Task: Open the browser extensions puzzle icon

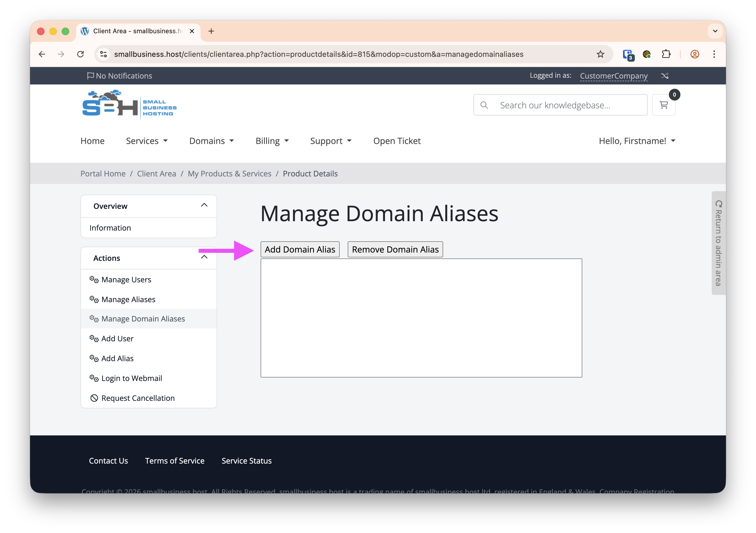Action: (x=666, y=54)
